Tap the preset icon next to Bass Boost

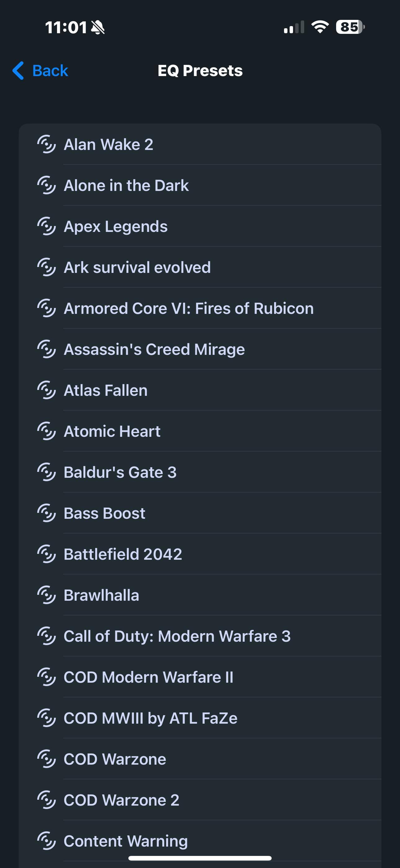(46, 513)
